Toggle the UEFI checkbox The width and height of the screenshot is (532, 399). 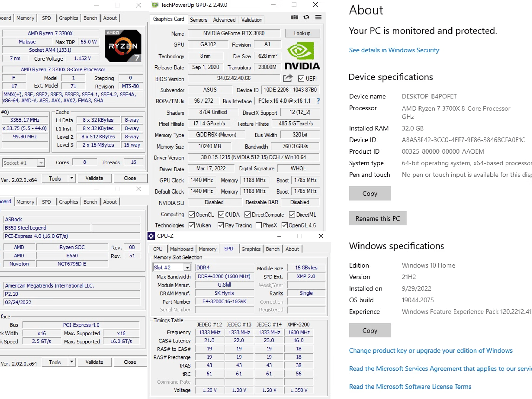pyautogui.click(x=301, y=78)
